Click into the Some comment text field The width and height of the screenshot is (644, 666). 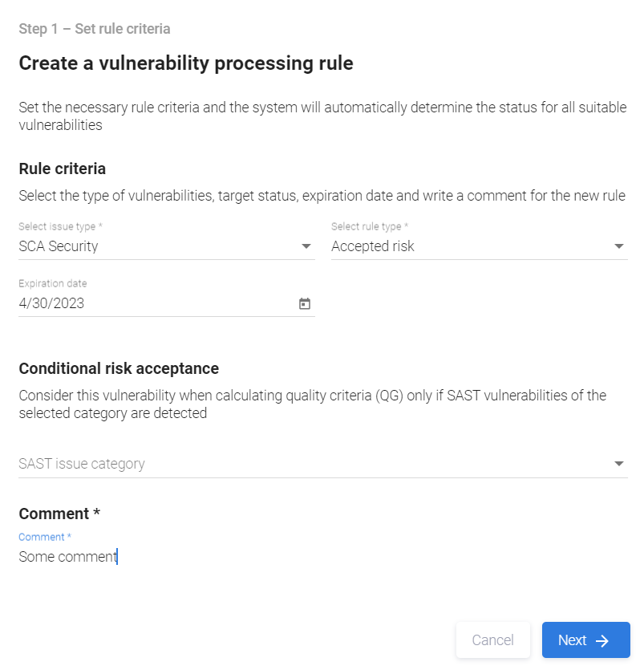[241, 556]
